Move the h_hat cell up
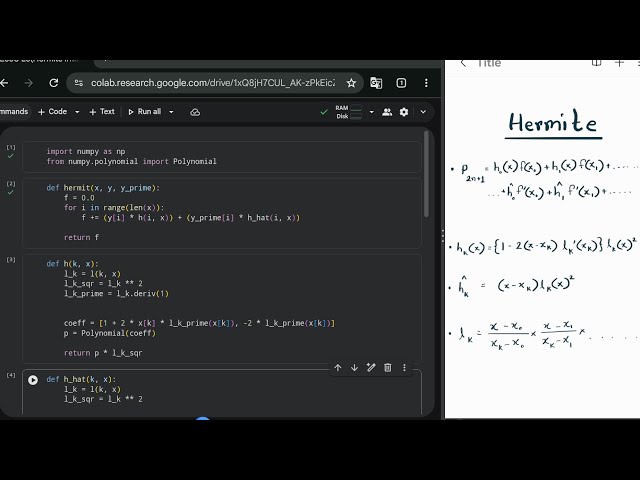This screenshot has height=480, width=640. pos(338,368)
